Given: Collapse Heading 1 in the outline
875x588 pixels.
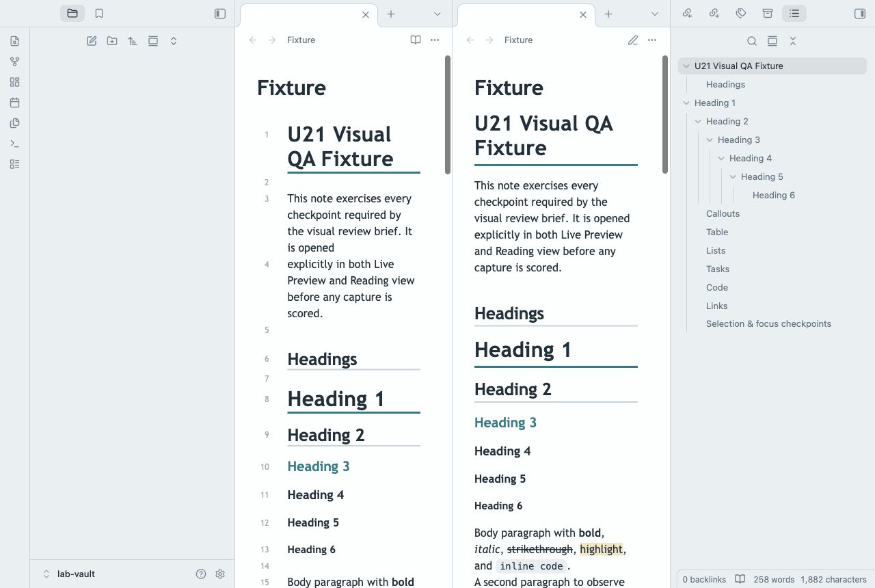Looking at the screenshot, I should click(686, 103).
